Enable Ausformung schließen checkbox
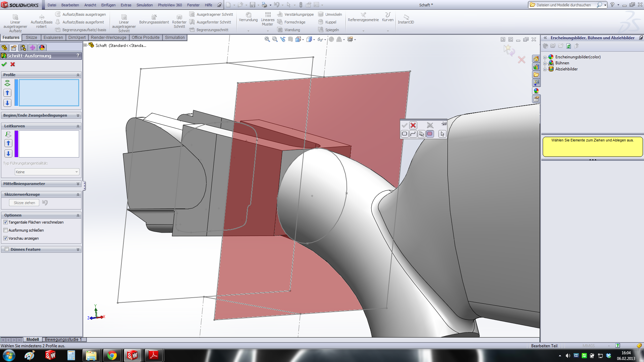 pos(6,230)
